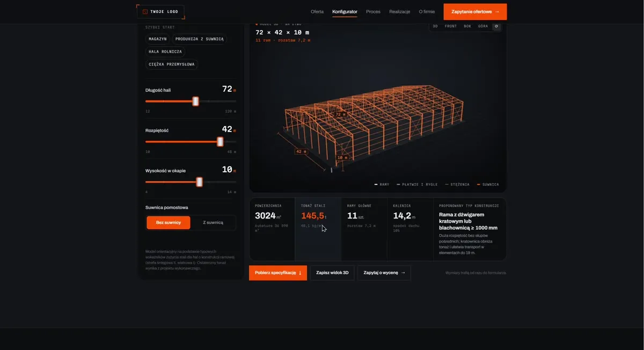Select the Bez suwnicy option
644x350 pixels.
[169, 223]
